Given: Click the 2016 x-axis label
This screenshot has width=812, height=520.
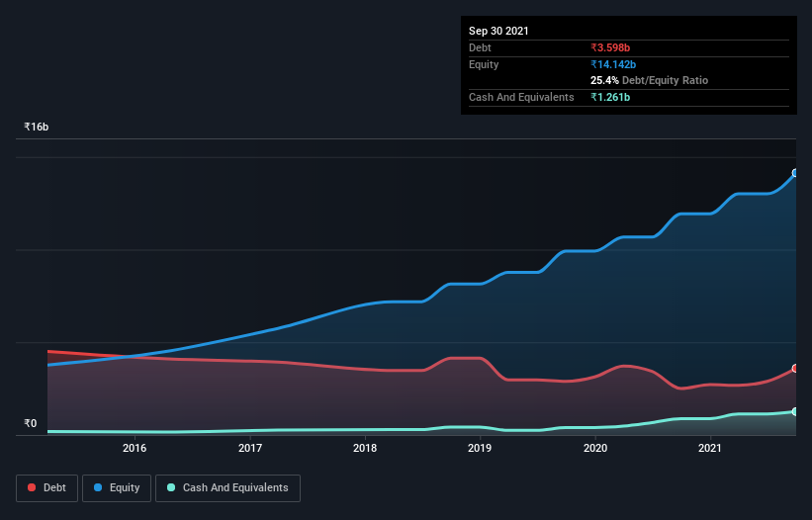Looking at the screenshot, I should coord(135,448).
